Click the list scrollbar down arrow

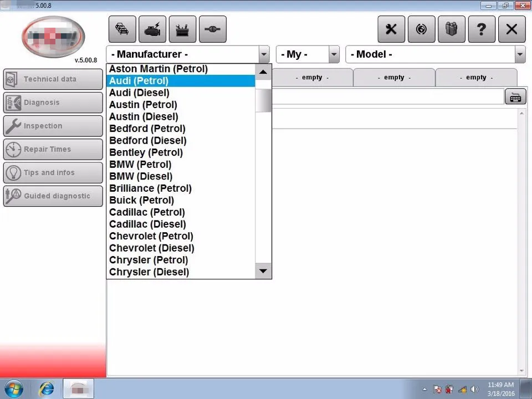(x=263, y=271)
